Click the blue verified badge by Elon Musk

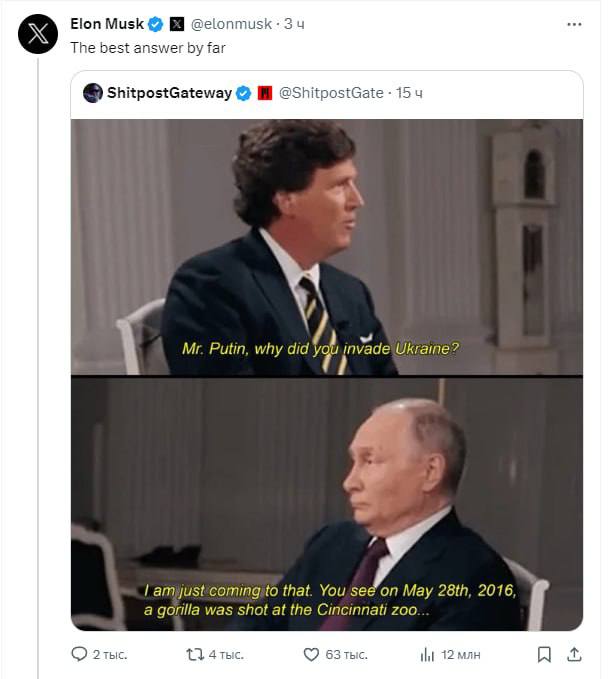pyautogui.click(x=156, y=24)
